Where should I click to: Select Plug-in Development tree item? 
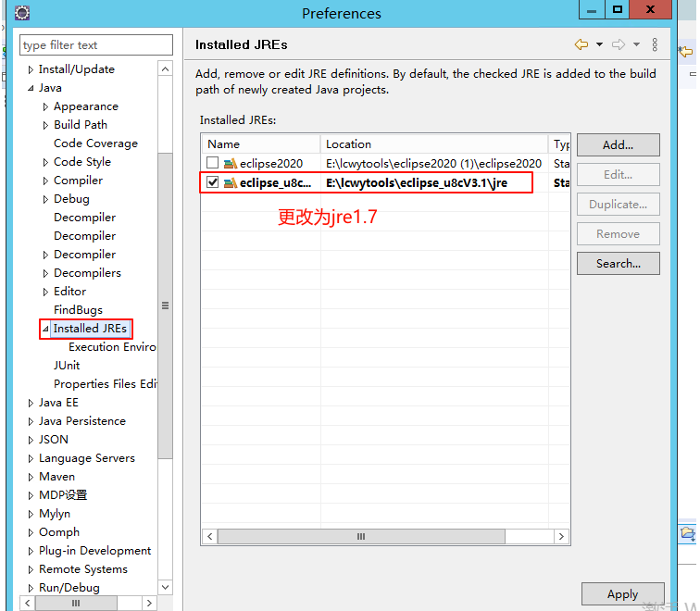click(x=94, y=551)
